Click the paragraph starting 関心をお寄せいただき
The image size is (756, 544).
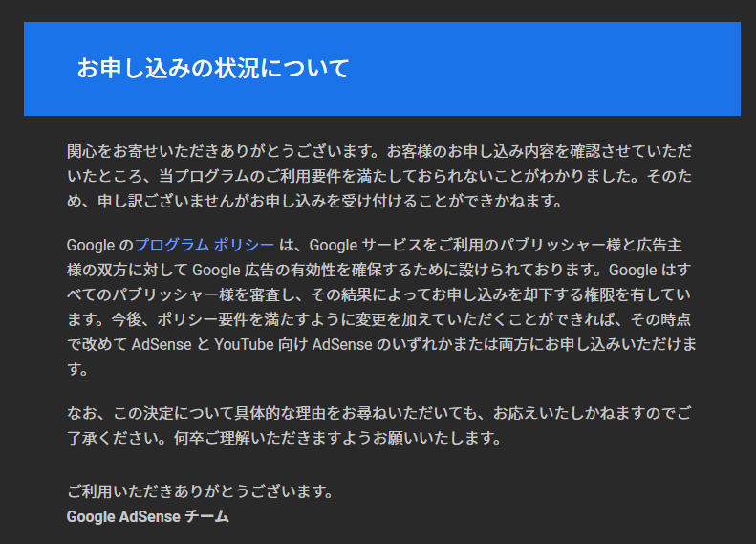coord(379,176)
